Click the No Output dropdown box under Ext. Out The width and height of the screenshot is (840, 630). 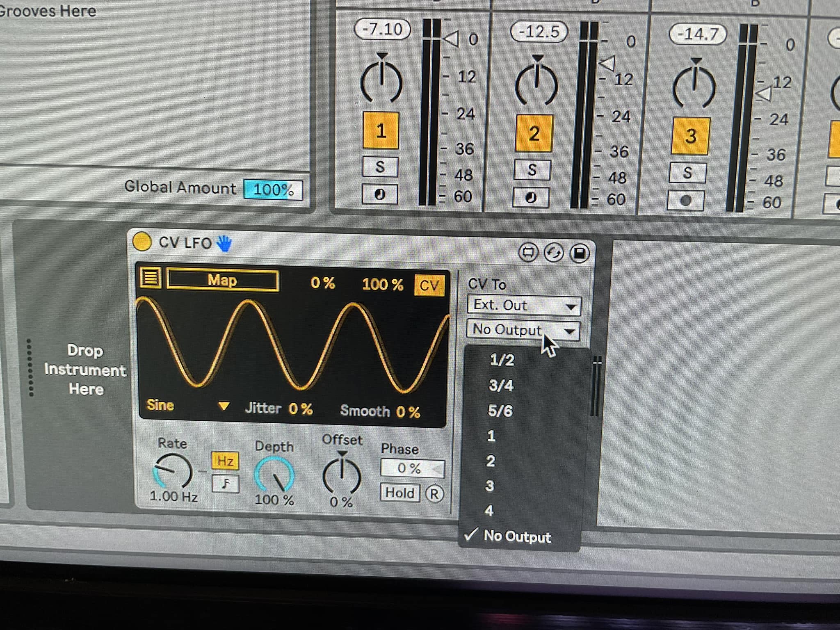(523, 330)
